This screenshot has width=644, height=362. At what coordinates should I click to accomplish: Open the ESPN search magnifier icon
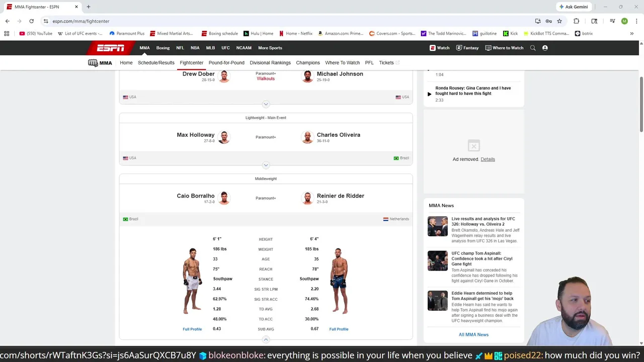(x=533, y=48)
